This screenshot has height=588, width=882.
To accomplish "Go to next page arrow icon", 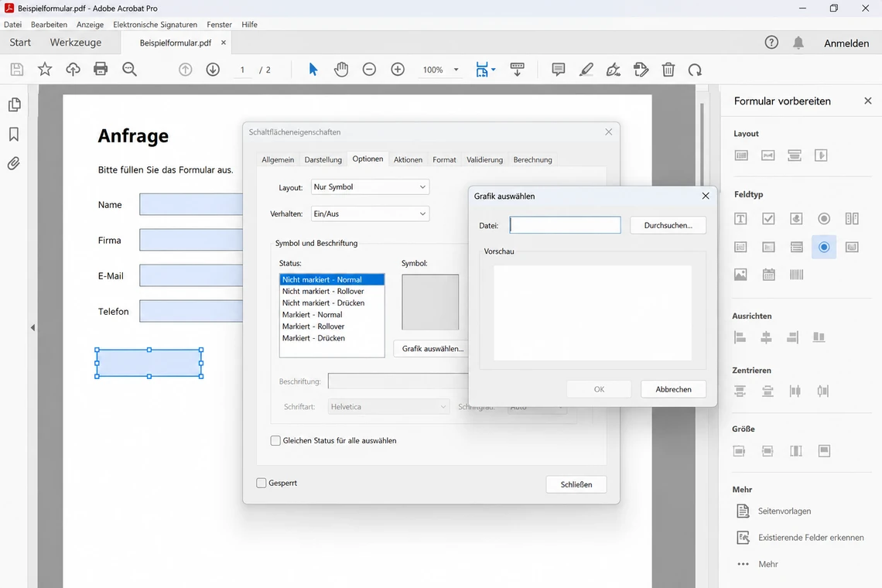I will pyautogui.click(x=213, y=69).
